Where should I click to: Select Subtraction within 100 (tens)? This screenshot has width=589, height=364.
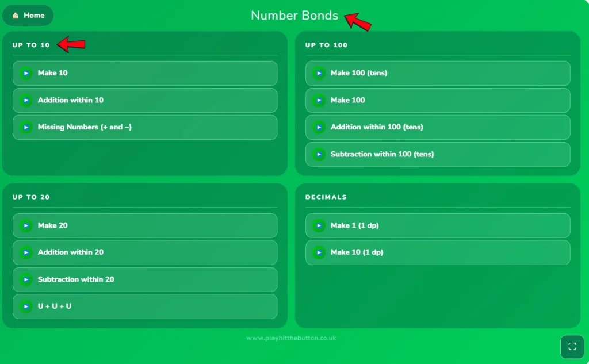coord(438,154)
